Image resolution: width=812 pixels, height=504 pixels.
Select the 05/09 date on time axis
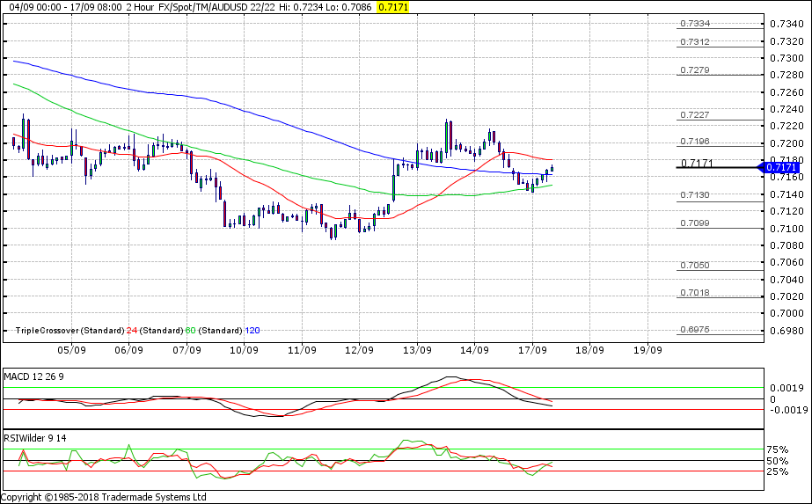pyautogui.click(x=71, y=349)
